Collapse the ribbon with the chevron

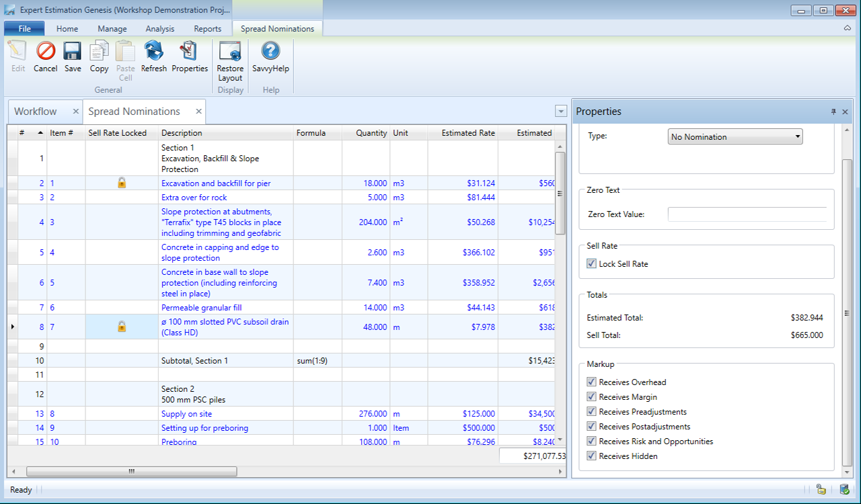point(847,28)
